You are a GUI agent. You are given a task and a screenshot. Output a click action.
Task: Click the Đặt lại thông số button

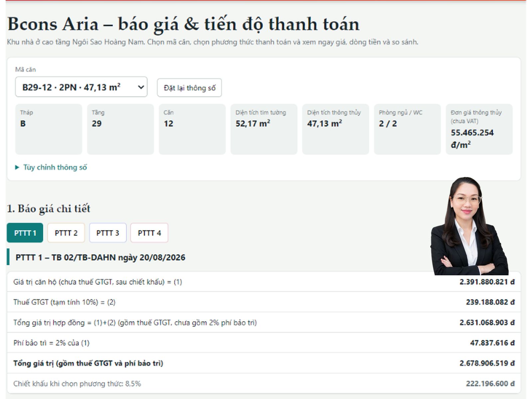coord(189,88)
